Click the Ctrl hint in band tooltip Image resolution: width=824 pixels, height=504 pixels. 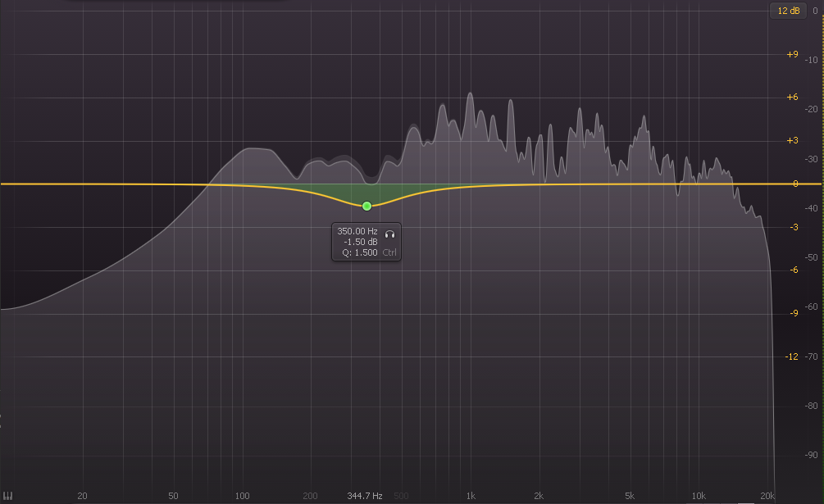389,252
